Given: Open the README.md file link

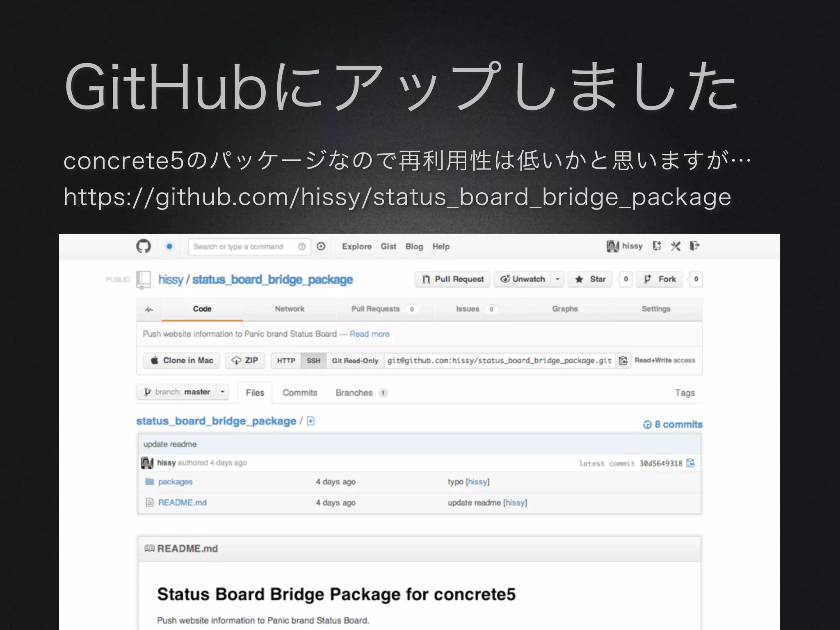Looking at the screenshot, I should pyautogui.click(x=183, y=502).
